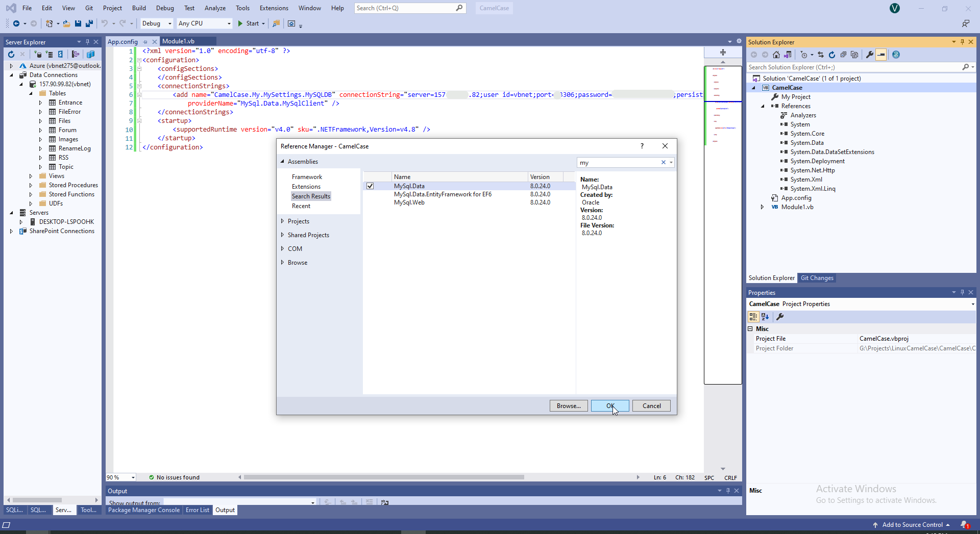Screen dimensions: 980x534
Task: Open the Error List tab
Action: tap(198, 510)
